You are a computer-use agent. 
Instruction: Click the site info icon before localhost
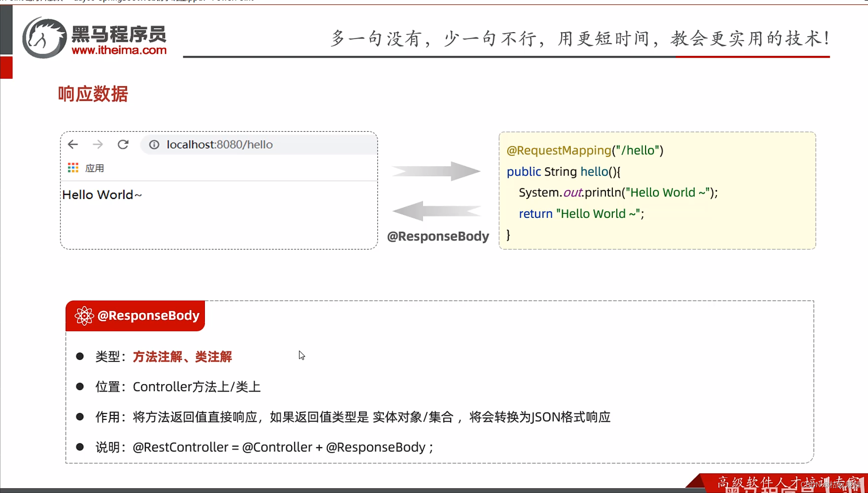coord(154,144)
